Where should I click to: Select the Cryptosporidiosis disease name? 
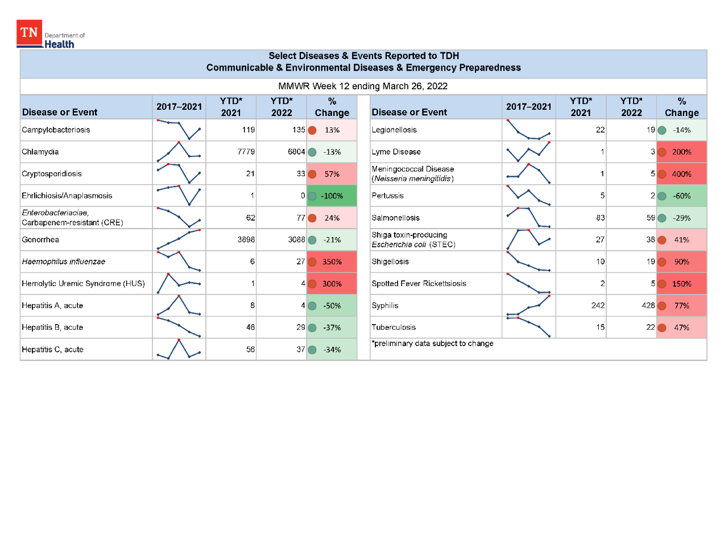tap(52, 174)
